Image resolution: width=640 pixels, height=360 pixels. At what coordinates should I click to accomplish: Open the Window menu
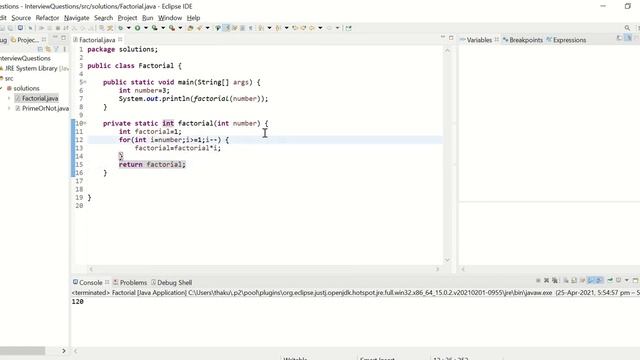click(x=170, y=18)
